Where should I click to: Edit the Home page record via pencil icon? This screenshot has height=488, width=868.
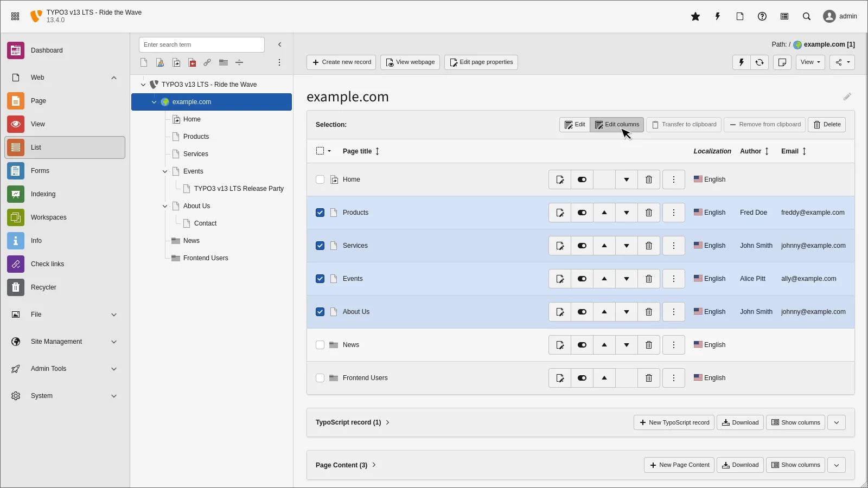coord(560,179)
